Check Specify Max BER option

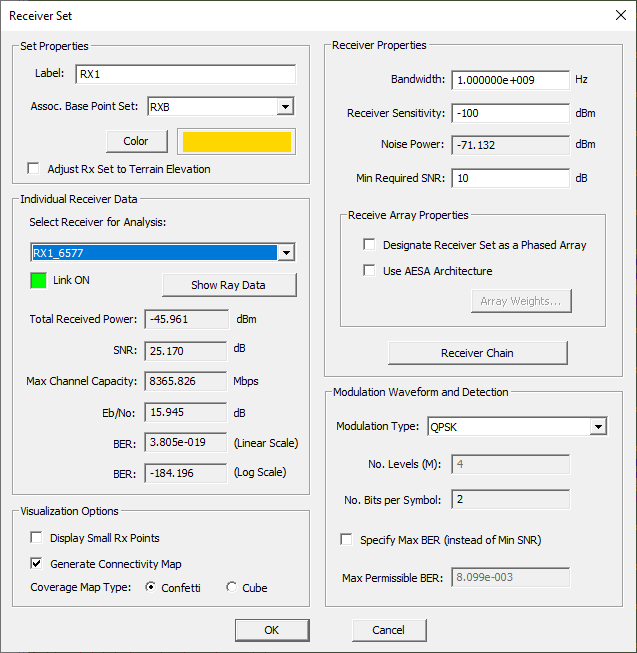347,540
